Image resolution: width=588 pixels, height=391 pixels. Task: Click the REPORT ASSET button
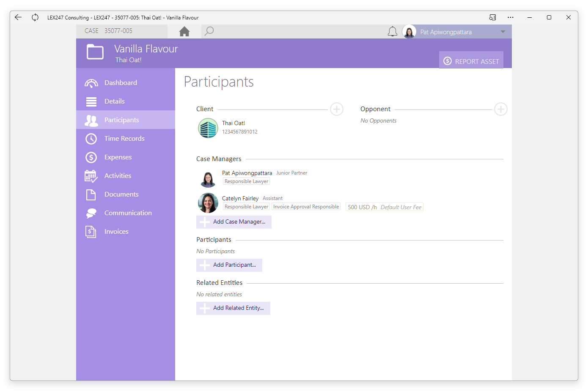[471, 61]
